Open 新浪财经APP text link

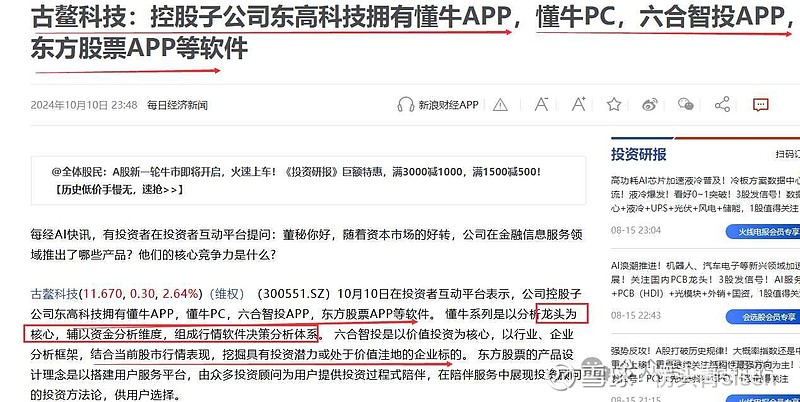coord(448,105)
